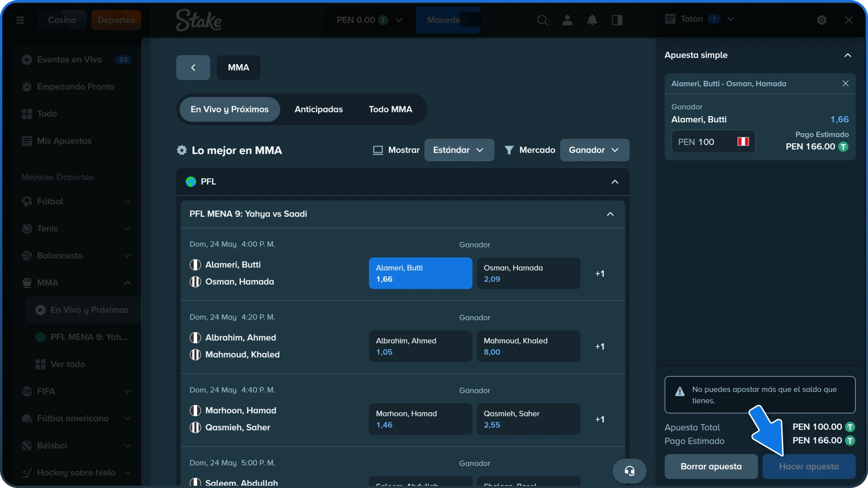Click the Mostrar display monitor icon

point(377,150)
